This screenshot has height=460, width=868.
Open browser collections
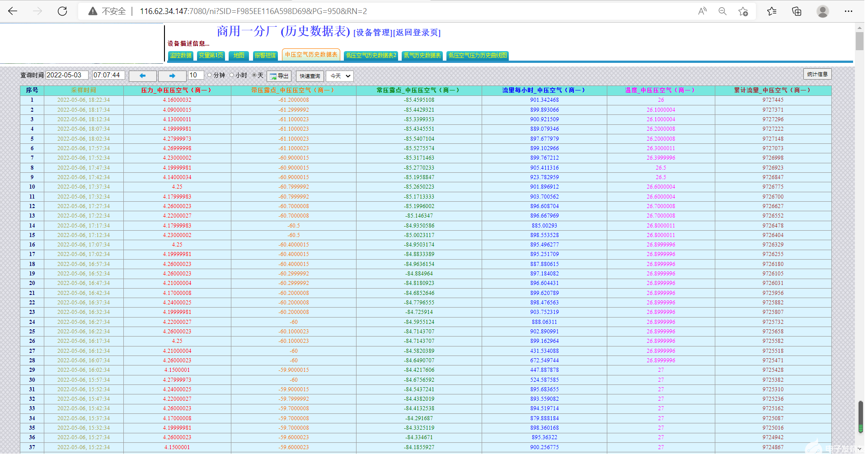pyautogui.click(x=797, y=11)
